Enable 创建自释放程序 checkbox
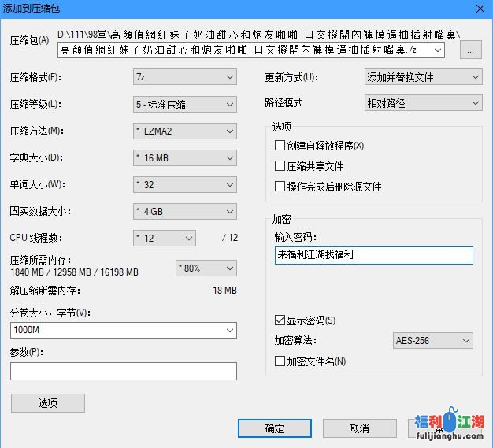This screenshot has width=493, height=448. 280,146
